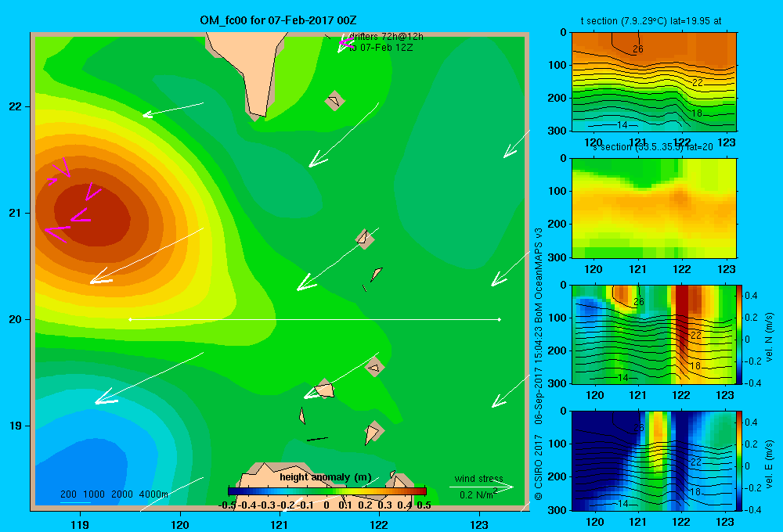The image size is (783, 532).
Task: Open the salinity section panel
Action: 654,208
